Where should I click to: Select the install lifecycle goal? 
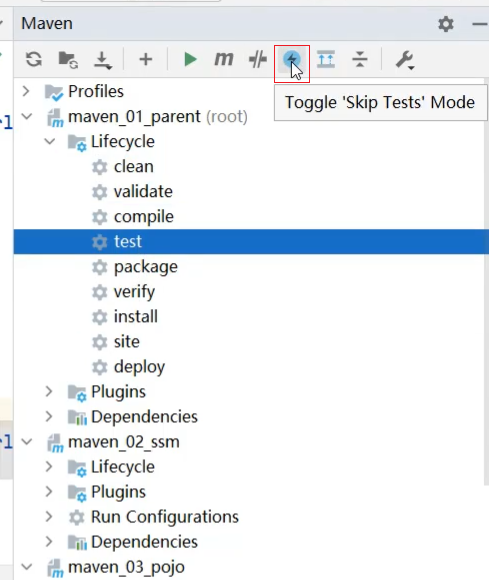click(x=136, y=316)
